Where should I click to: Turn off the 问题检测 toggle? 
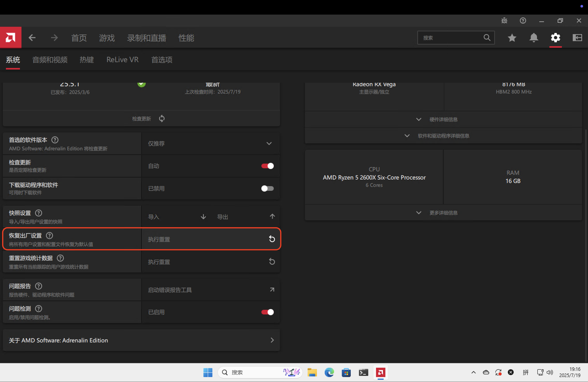click(267, 312)
